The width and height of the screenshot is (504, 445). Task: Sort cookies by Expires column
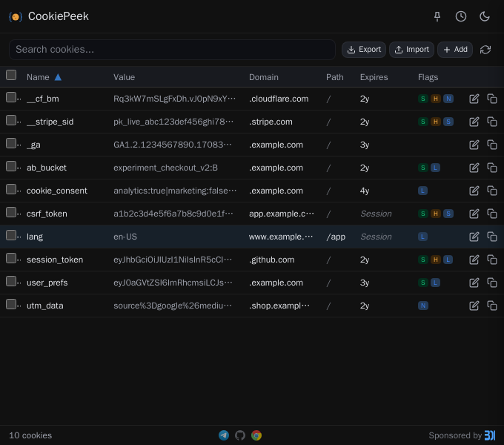374,77
